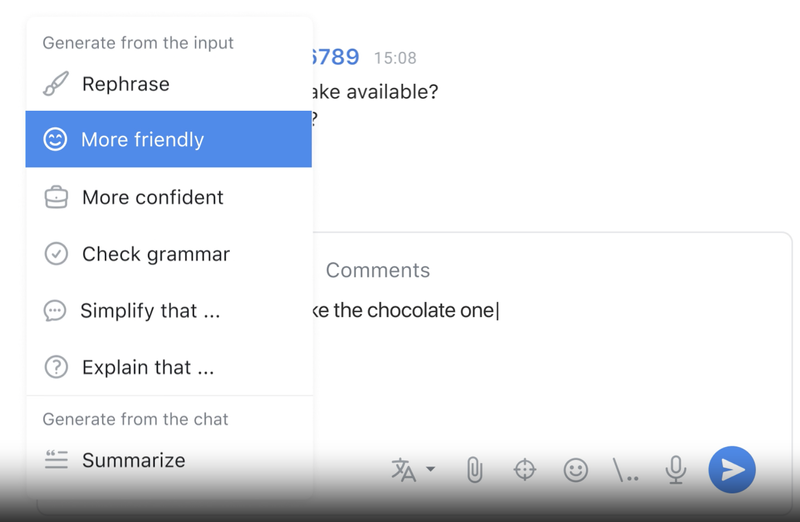Screen dimensions: 800x522
Task: Select Rephrase from the generate menu
Action: (126, 84)
